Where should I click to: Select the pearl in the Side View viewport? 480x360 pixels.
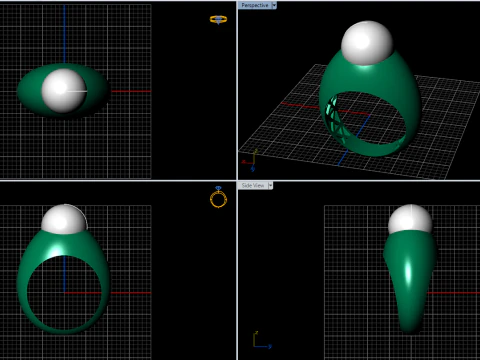tap(410, 219)
